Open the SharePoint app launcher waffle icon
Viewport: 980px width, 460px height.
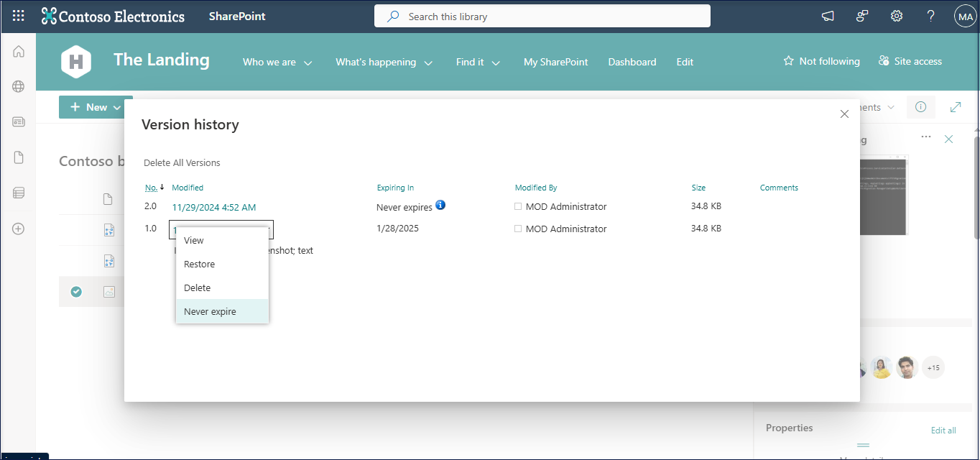coord(18,15)
